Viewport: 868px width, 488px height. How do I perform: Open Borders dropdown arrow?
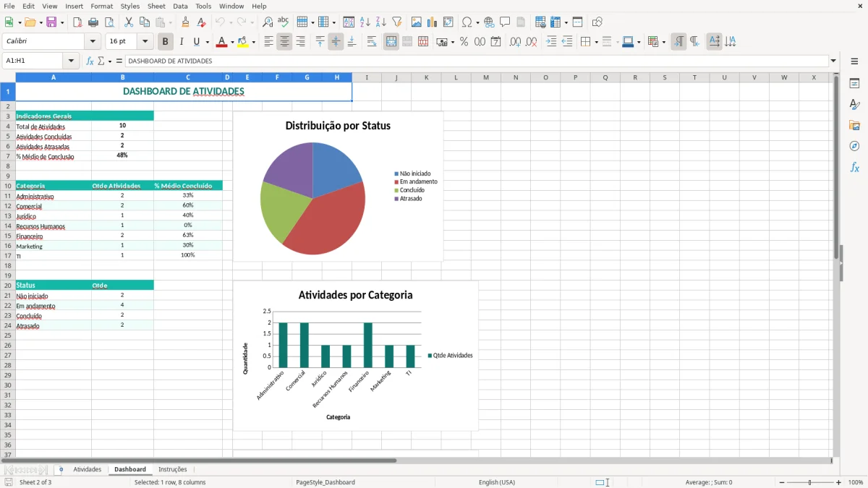pos(596,42)
